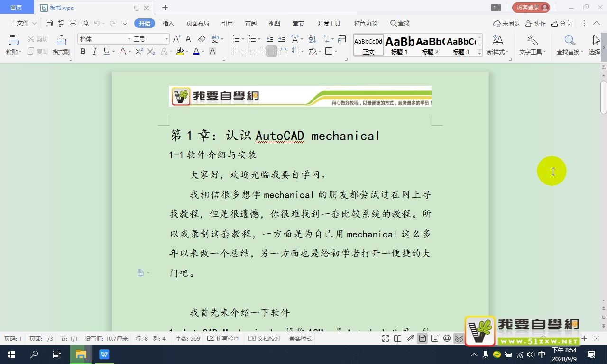Open the font name dropdown showing 楷体

click(x=129, y=39)
